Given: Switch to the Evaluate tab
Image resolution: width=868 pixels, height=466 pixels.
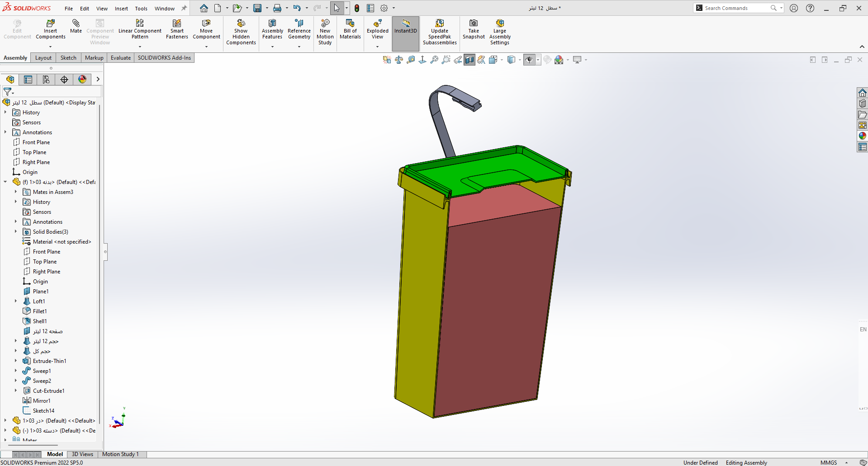Looking at the screenshot, I should [x=121, y=58].
